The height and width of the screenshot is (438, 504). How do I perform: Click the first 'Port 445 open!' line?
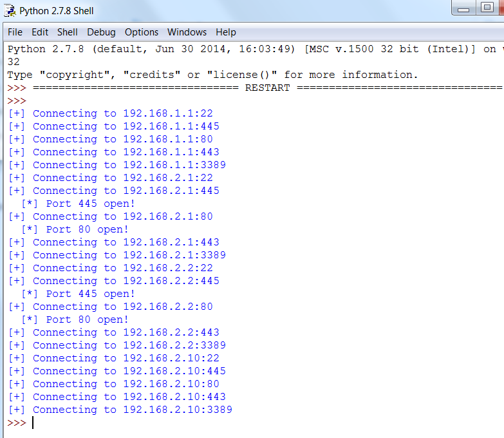(x=78, y=204)
